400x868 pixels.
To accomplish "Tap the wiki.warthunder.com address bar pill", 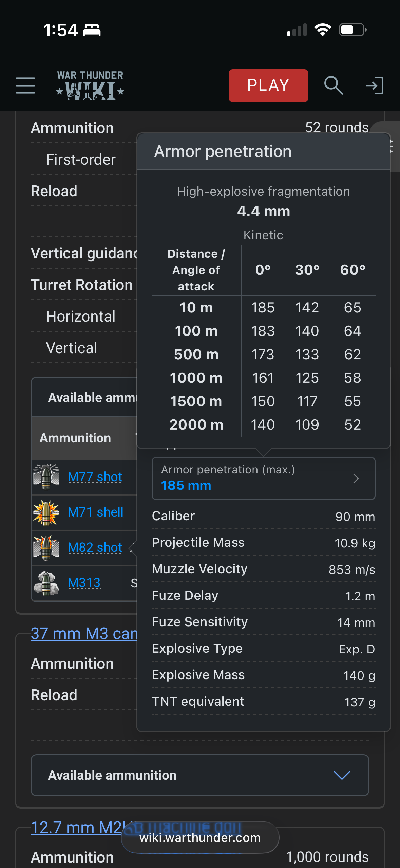I will coord(200,837).
